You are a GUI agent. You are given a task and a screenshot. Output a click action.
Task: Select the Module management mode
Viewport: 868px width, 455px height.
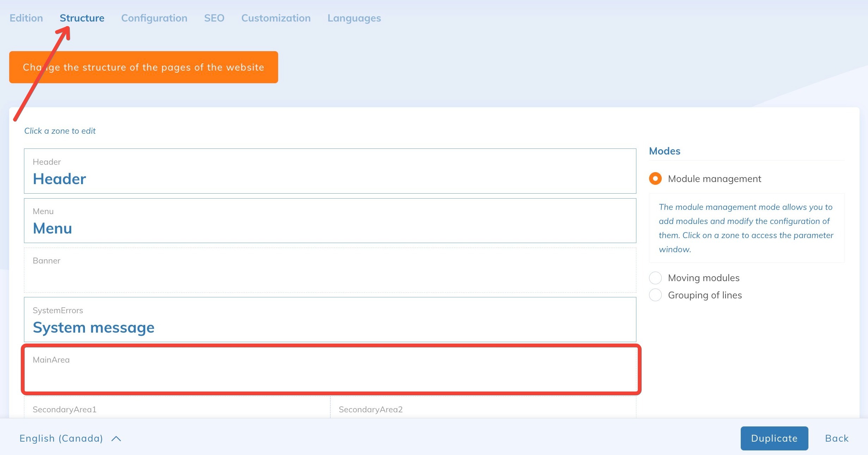click(x=655, y=178)
